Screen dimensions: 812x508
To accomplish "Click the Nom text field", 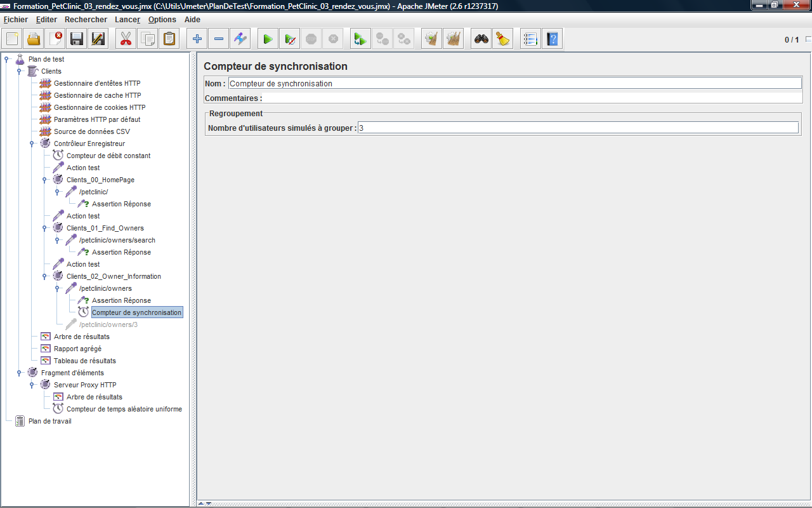I will [514, 83].
